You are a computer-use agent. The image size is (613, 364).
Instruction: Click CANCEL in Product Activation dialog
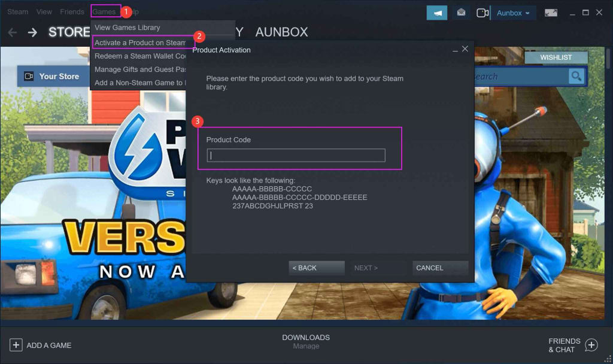[440, 268]
